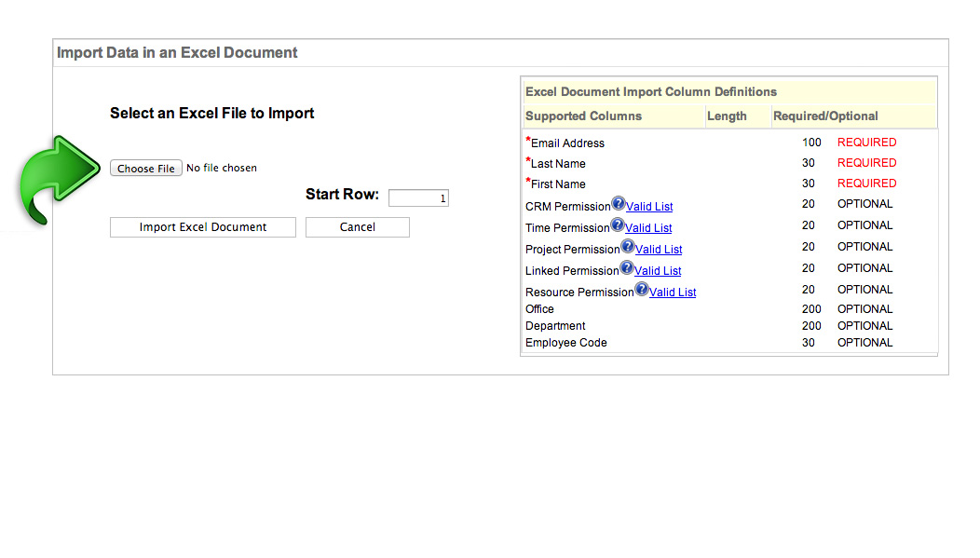Open help icon next to Time Permission

click(x=617, y=225)
